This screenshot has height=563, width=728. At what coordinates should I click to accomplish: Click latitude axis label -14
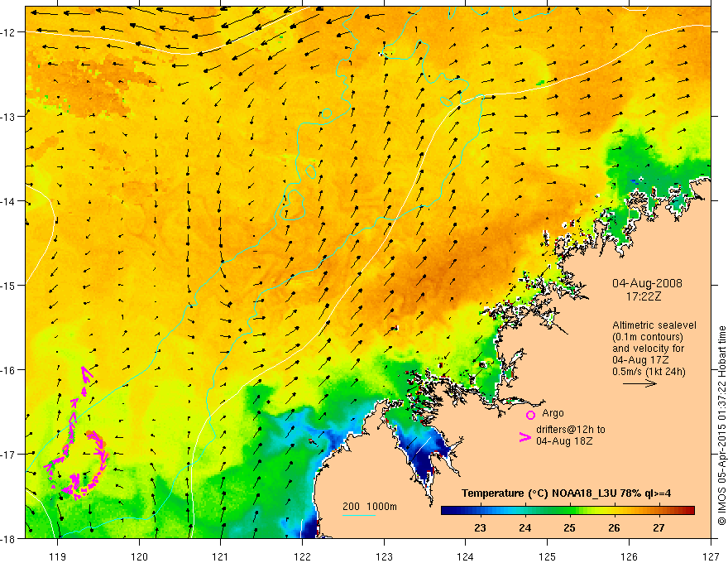point(9,201)
